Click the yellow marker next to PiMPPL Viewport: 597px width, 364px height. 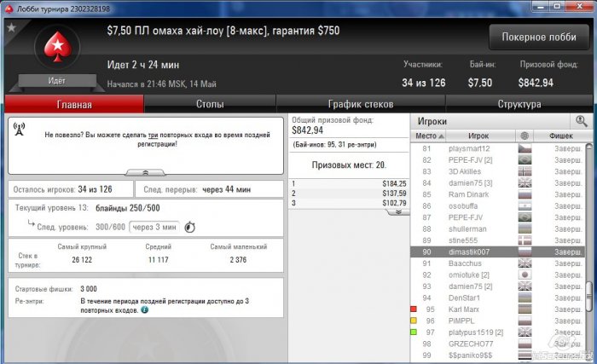coord(414,321)
